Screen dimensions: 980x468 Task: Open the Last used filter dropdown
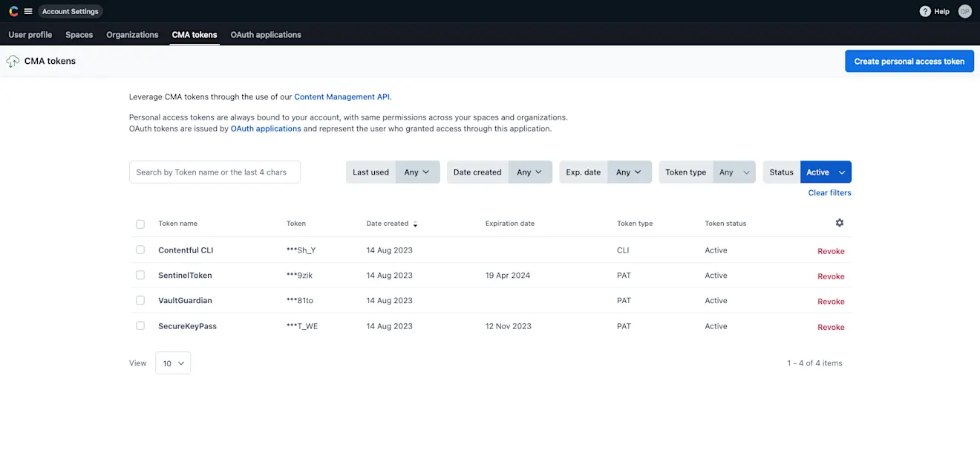point(418,172)
